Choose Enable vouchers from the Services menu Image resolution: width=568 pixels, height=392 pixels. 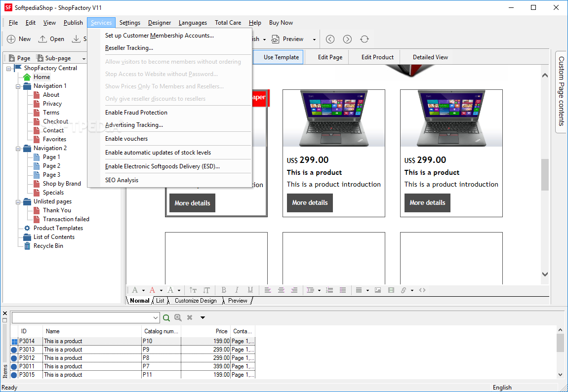pos(126,139)
